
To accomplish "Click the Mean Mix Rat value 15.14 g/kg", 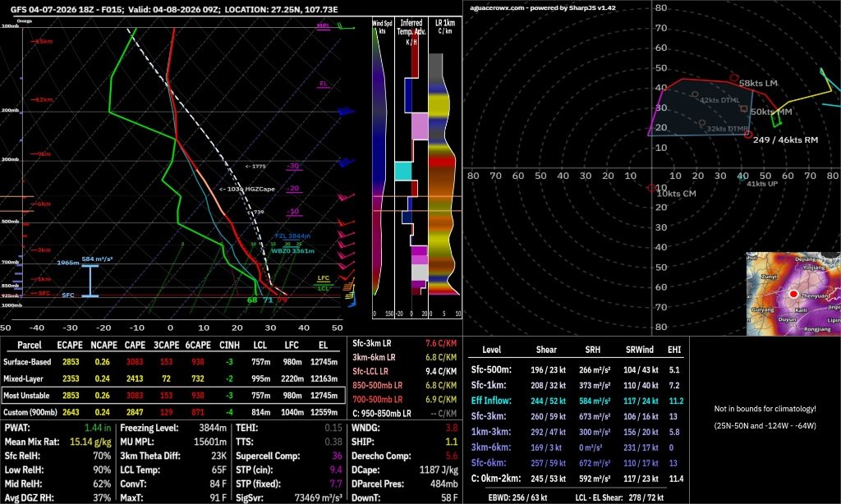I will (90, 442).
